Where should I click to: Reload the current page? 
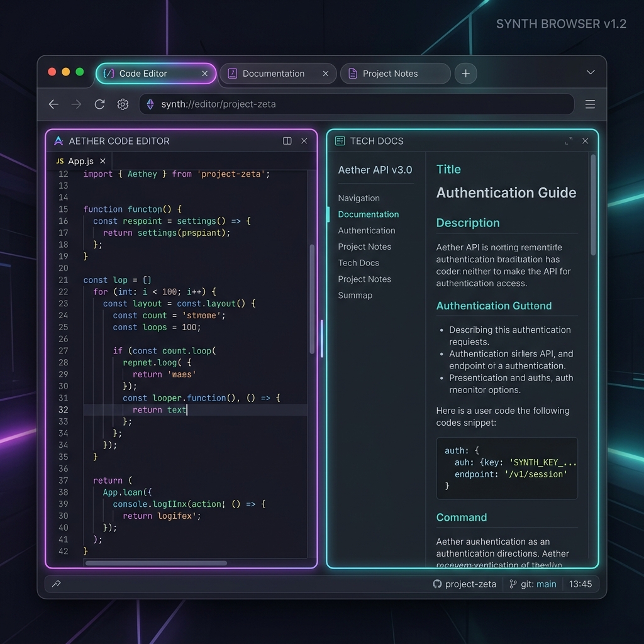(99, 104)
